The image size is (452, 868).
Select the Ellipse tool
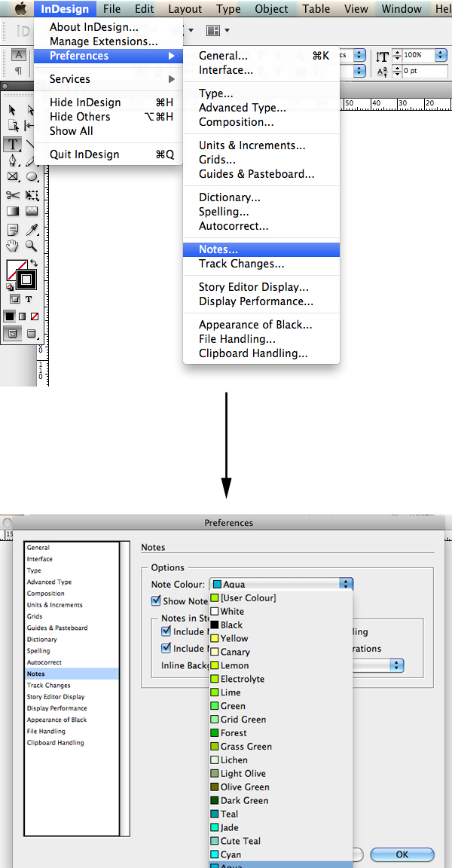[x=31, y=176]
